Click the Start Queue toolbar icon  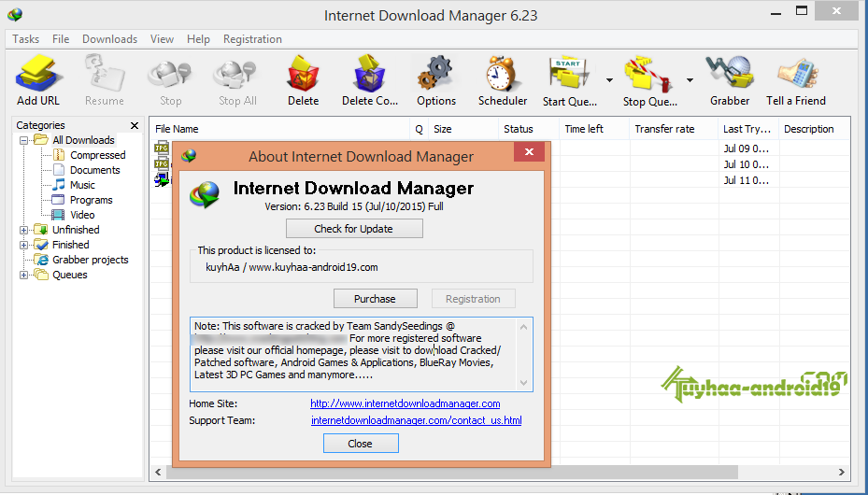point(569,74)
